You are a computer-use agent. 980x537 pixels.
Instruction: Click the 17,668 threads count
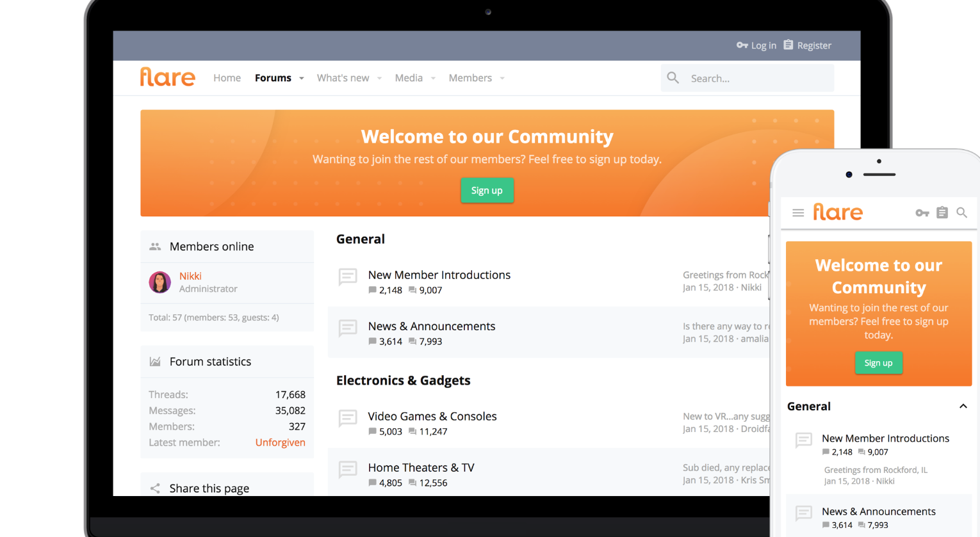tap(290, 394)
